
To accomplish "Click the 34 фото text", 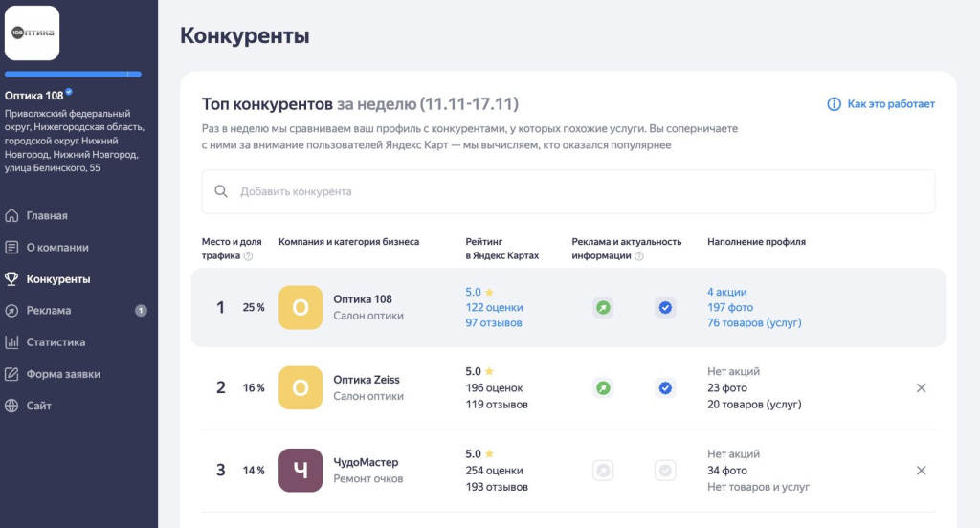I will coord(727,471).
